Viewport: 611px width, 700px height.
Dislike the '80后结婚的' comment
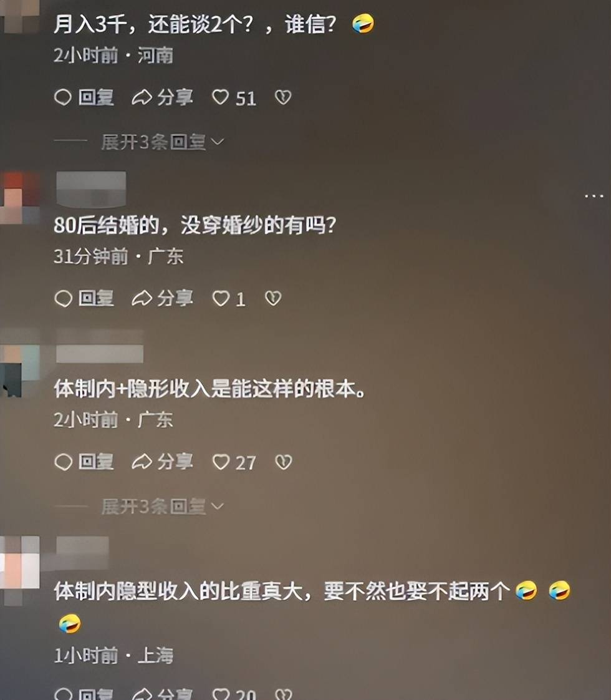273,298
